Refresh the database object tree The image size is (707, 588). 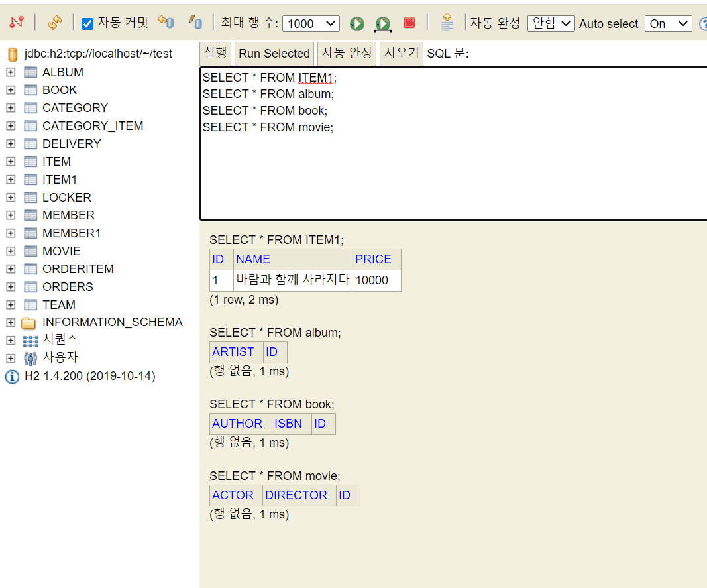pos(54,22)
